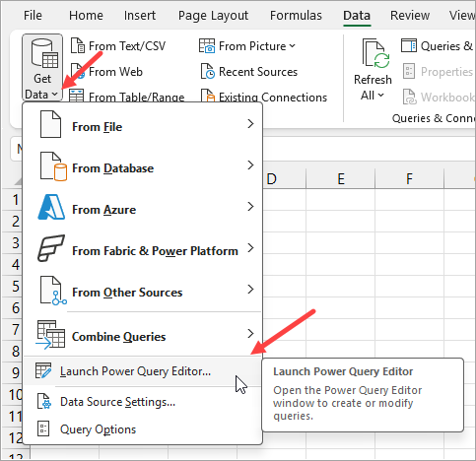The height and width of the screenshot is (461, 476).
Task: Click the Get Data database icon
Action: pos(44,53)
